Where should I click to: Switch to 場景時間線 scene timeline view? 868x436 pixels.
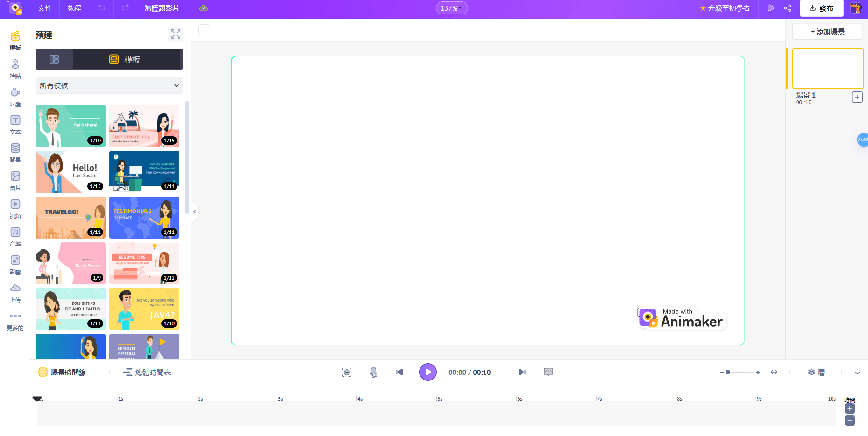pyautogui.click(x=63, y=372)
